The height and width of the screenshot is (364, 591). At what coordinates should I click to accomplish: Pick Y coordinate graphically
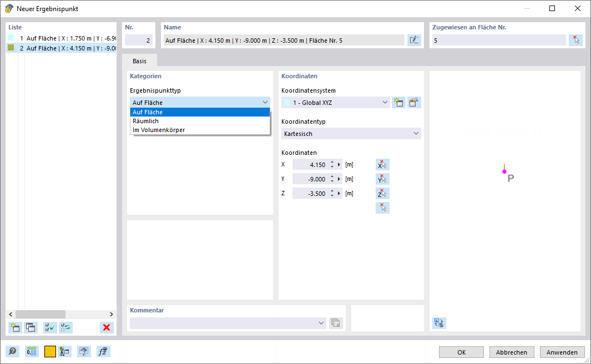pos(382,179)
